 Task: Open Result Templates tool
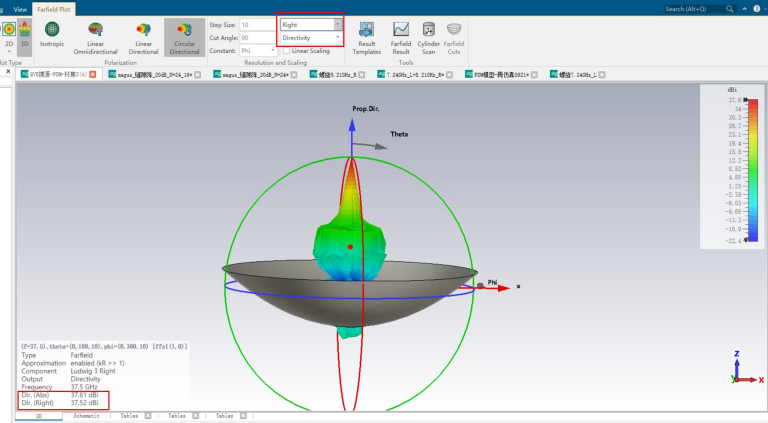coord(366,38)
